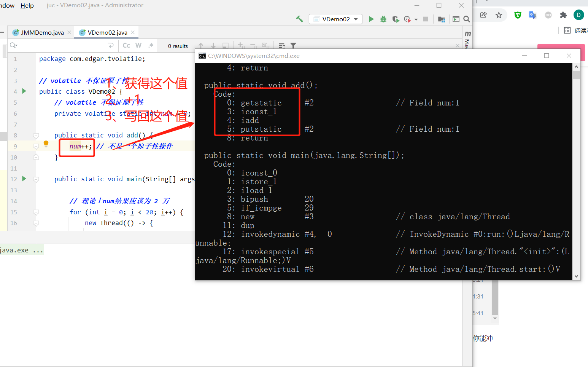Click the gray Stop button in toolbar
The height and width of the screenshot is (367, 588).
pyautogui.click(x=426, y=19)
